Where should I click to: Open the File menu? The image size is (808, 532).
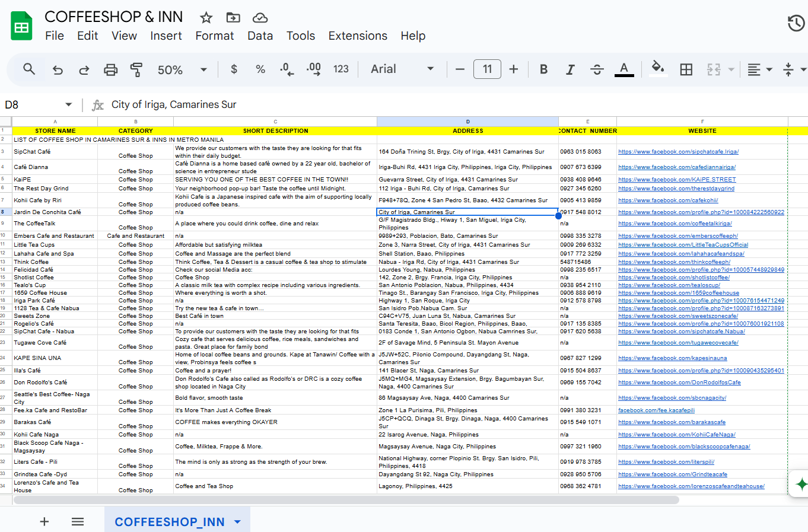tap(55, 36)
